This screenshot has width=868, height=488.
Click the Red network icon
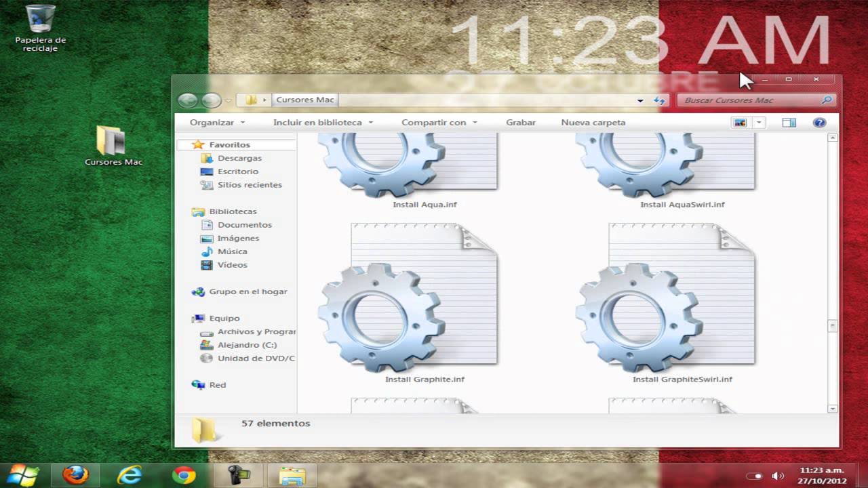pos(198,385)
